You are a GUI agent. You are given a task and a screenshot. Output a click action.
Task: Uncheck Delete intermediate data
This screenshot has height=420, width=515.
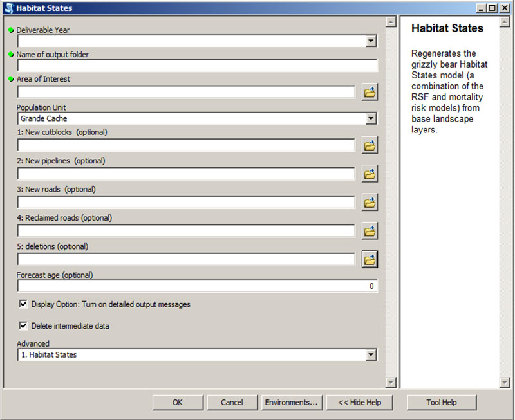(23, 325)
